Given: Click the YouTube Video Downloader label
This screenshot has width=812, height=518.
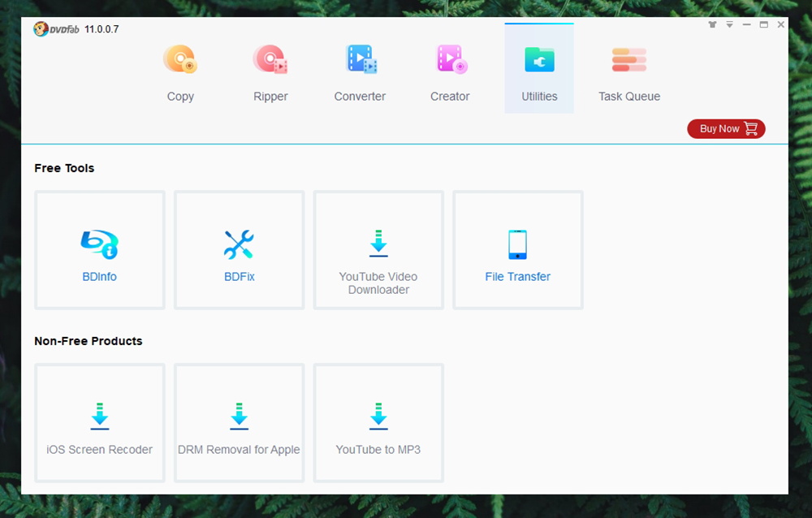Looking at the screenshot, I should pyautogui.click(x=378, y=283).
